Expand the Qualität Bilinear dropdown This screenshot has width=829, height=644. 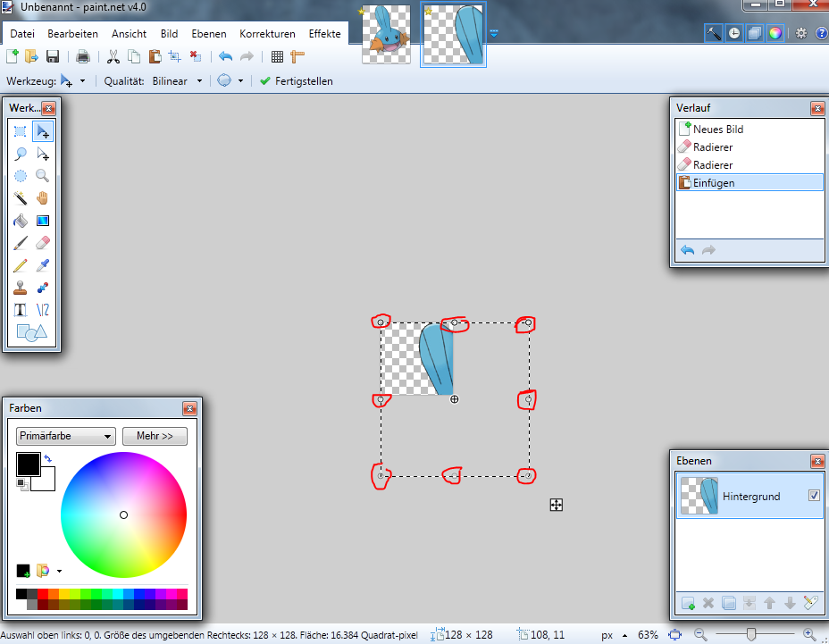coord(175,80)
